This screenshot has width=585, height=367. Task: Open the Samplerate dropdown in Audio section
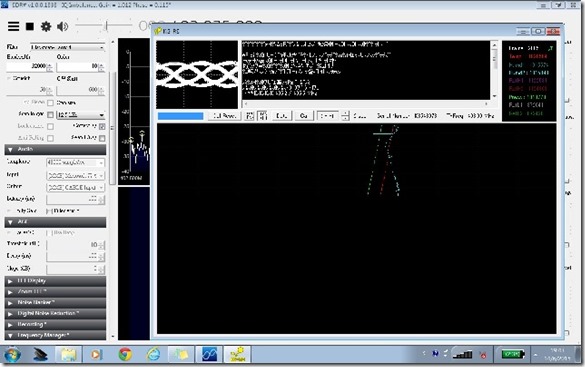click(x=75, y=163)
